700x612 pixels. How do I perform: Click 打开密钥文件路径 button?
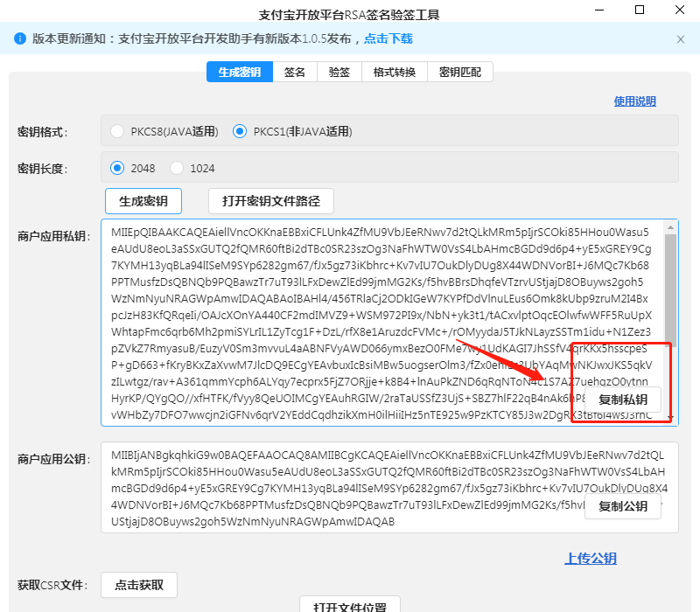[x=271, y=201]
